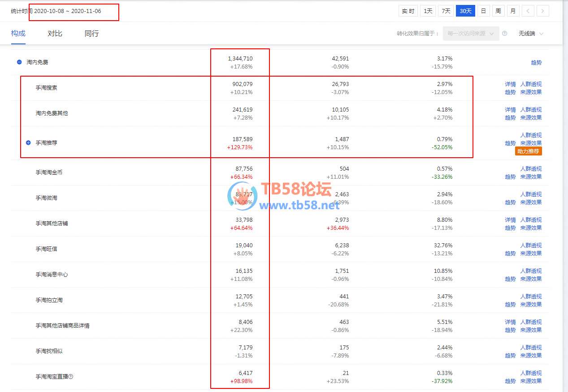Select the 30天 time range
Viewport: 568px width, 392px height.
[465, 11]
